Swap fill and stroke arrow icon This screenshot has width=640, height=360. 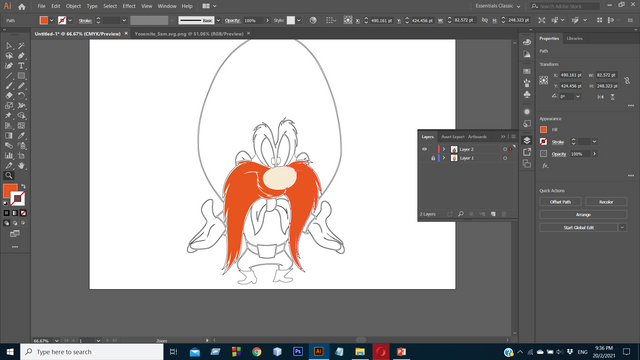coord(23,187)
